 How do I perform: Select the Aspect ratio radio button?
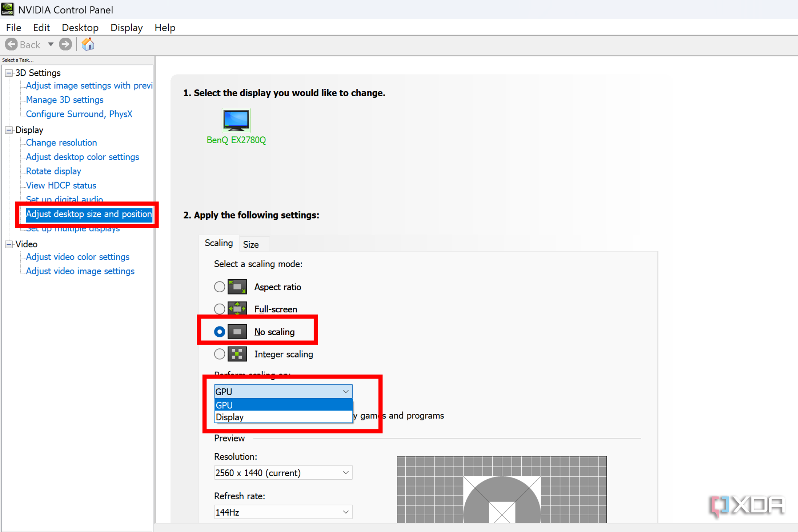pyautogui.click(x=219, y=287)
